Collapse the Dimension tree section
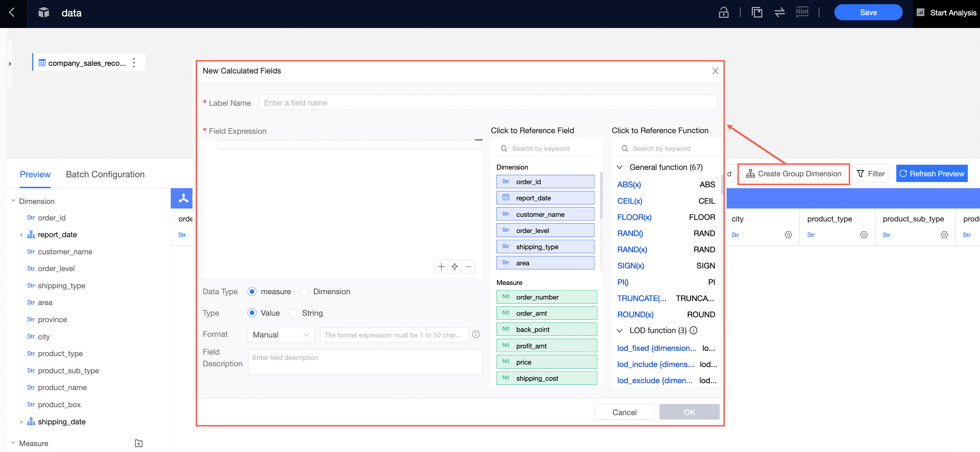This screenshot has height=452, width=980. (x=13, y=201)
